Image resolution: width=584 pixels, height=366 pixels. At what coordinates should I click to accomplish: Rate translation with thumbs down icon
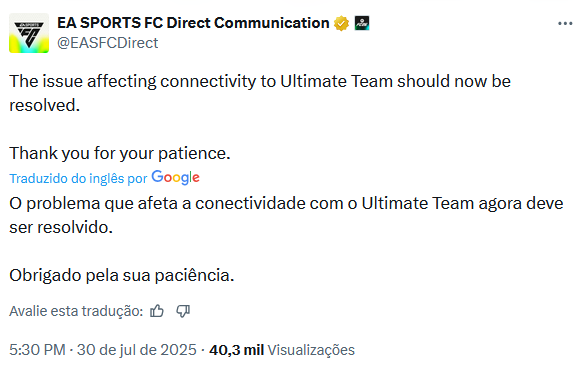pos(183,311)
